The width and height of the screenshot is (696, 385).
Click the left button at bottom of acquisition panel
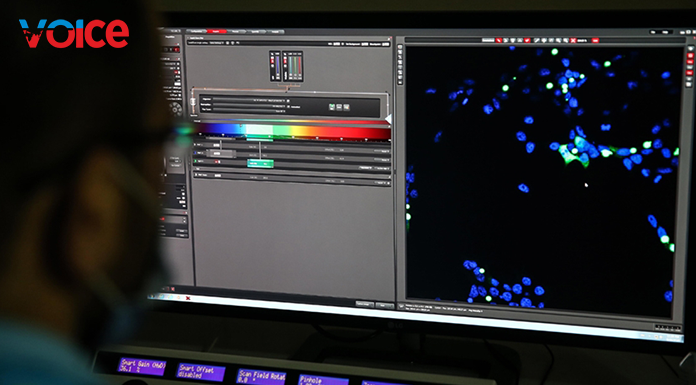tap(365, 305)
